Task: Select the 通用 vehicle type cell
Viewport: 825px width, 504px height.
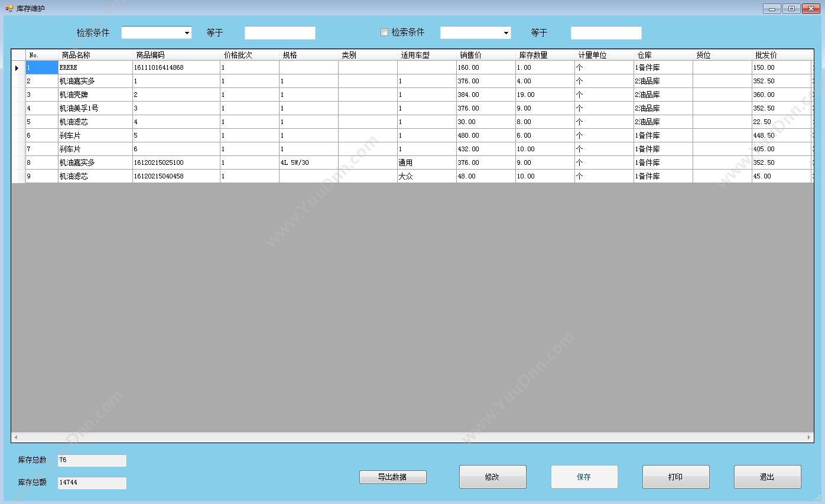Action: point(427,162)
